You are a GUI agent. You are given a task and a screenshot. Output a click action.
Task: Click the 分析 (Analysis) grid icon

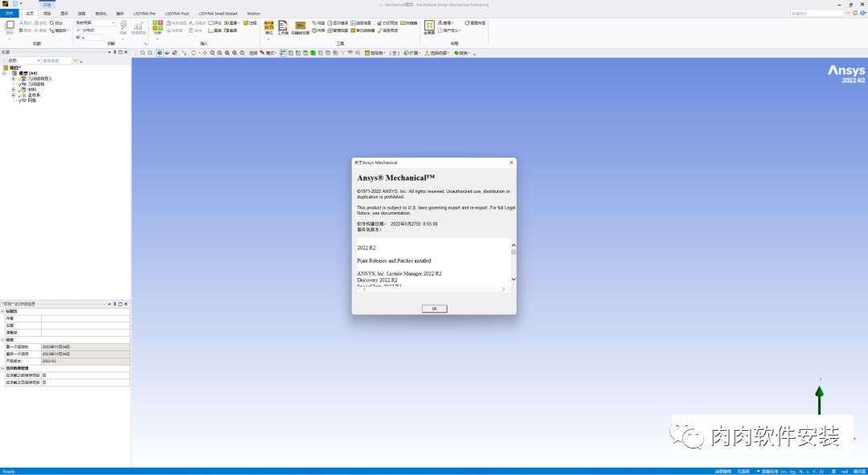pos(158,27)
